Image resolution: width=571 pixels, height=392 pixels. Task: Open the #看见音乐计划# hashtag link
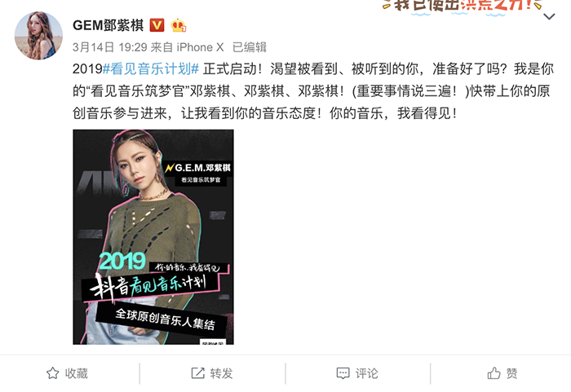[x=151, y=68]
